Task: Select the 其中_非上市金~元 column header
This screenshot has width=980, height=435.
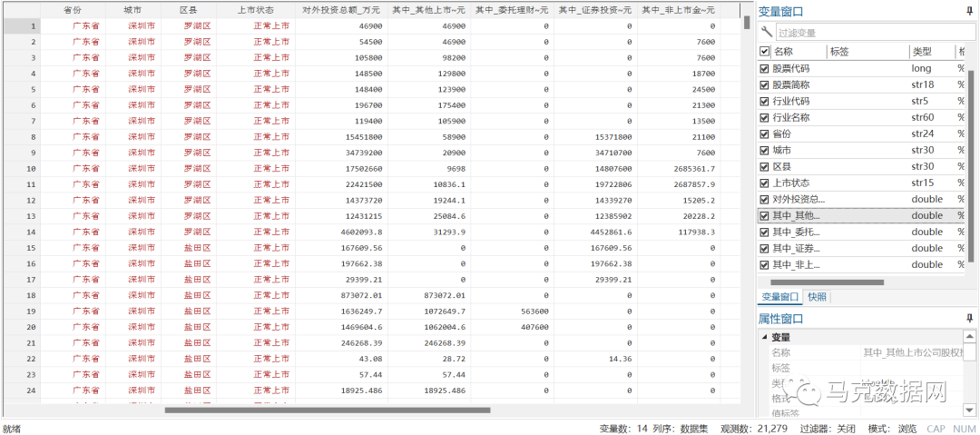Action: 678,11
